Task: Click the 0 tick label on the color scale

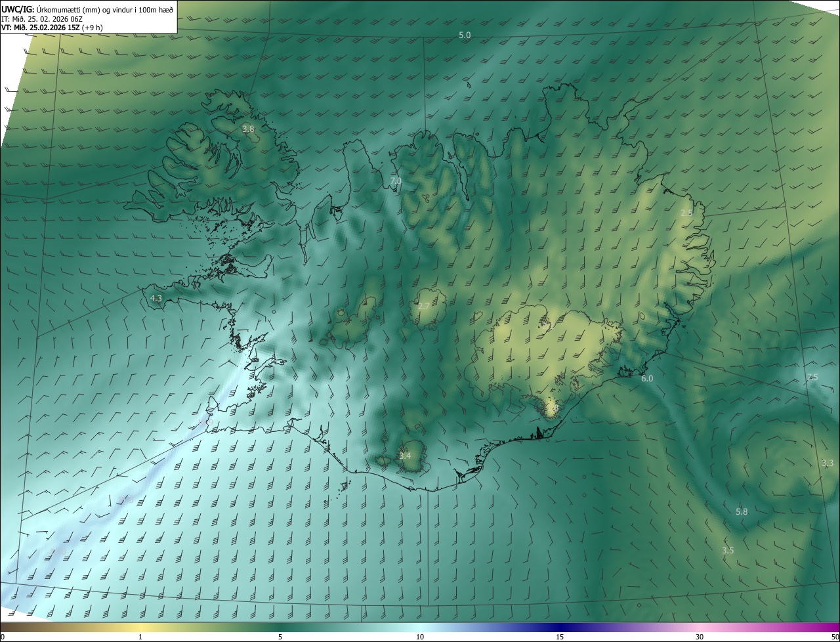Action: [3, 637]
